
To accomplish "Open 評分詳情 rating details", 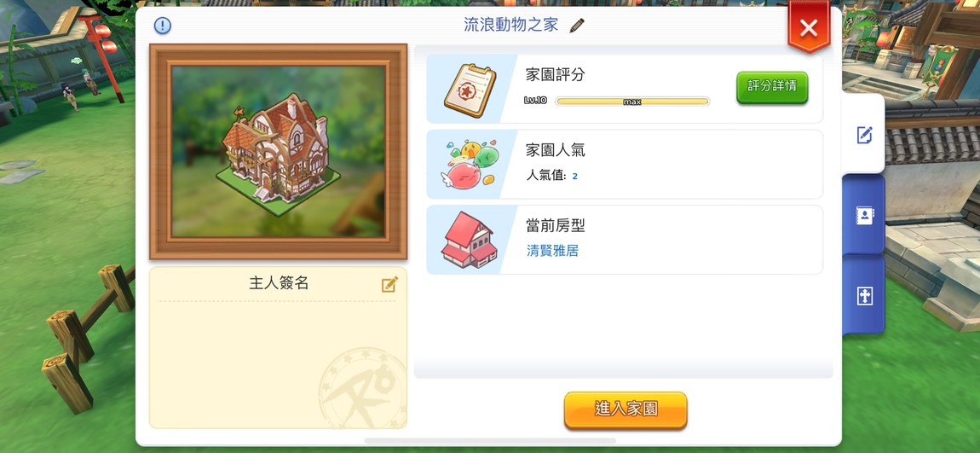I will pos(772,87).
